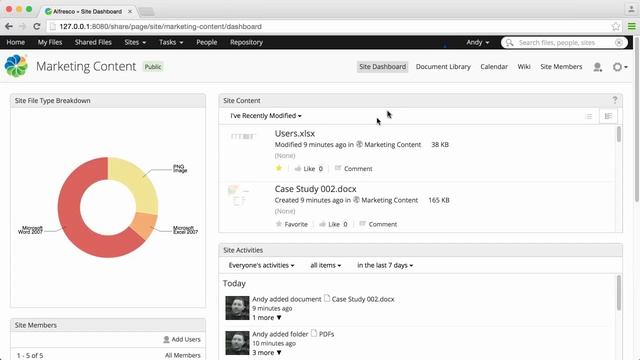Click the invite user icon in site header
The height and width of the screenshot is (360, 640).
598,67
